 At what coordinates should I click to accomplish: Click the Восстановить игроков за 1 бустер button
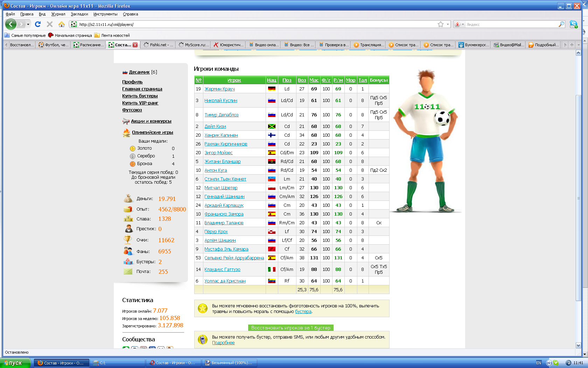290,328
